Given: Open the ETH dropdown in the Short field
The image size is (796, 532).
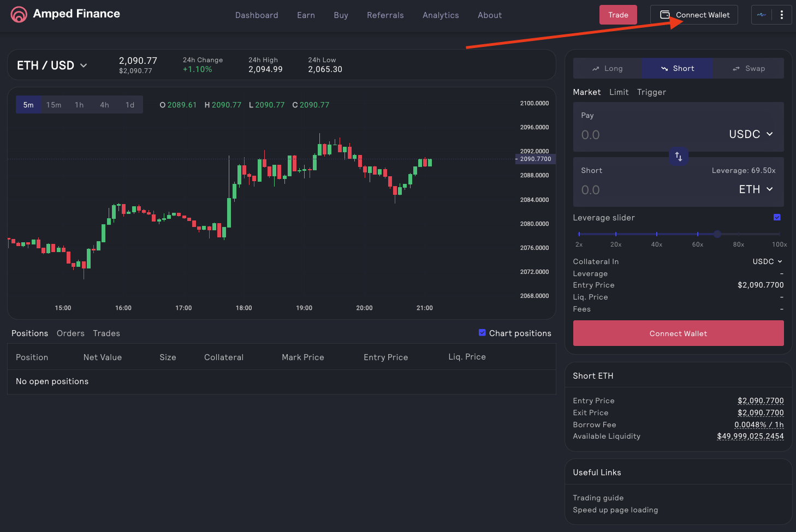Looking at the screenshot, I should (x=756, y=189).
